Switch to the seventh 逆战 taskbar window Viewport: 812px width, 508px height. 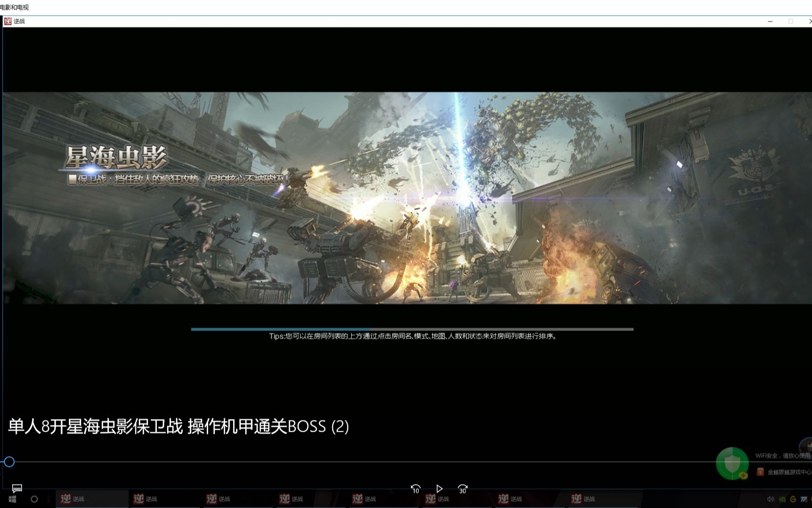click(529, 499)
